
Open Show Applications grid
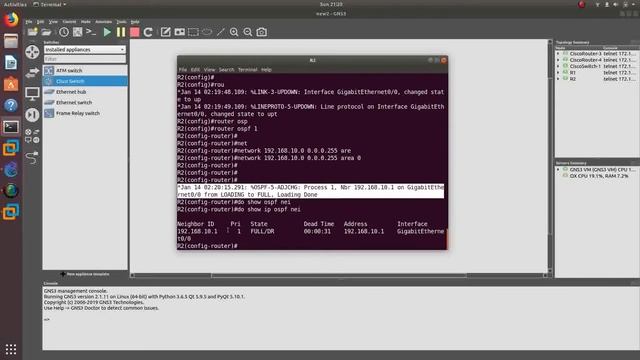tap(11, 349)
